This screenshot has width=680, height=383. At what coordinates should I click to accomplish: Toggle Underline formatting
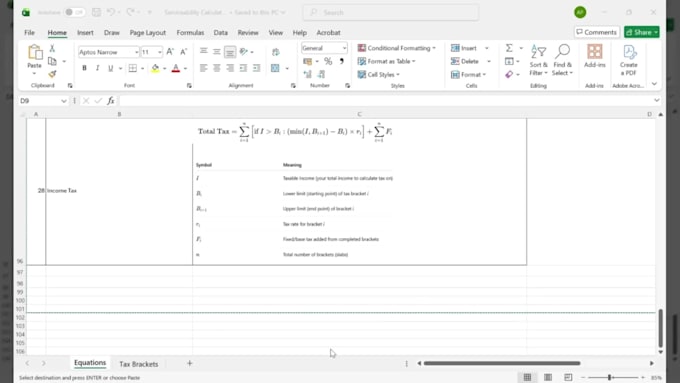tap(110, 68)
